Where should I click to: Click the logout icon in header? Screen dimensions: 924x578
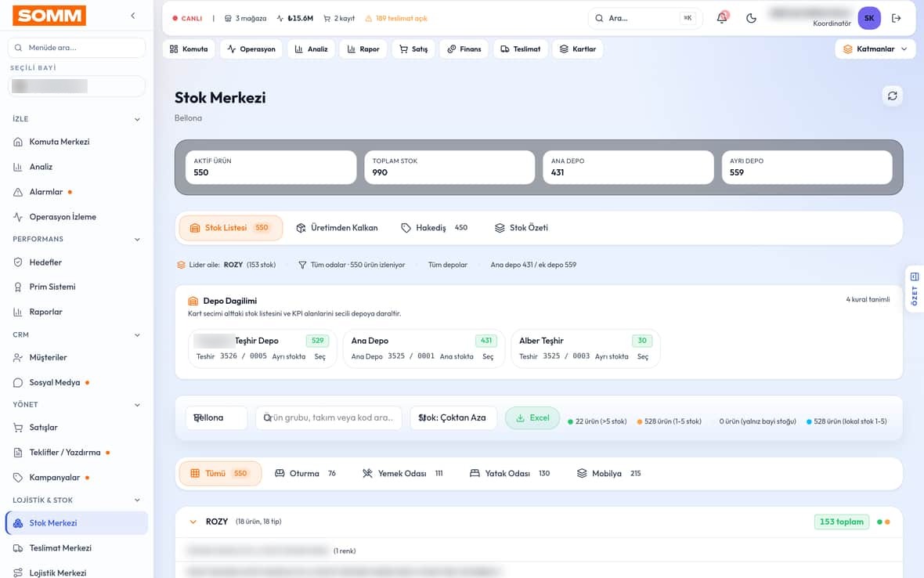(x=897, y=18)
